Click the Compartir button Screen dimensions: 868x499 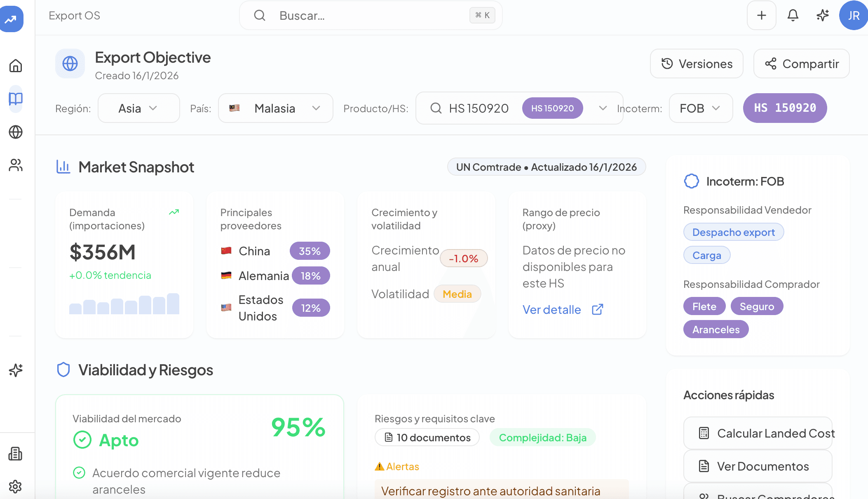pyautogui.click(x=801, y=64)
